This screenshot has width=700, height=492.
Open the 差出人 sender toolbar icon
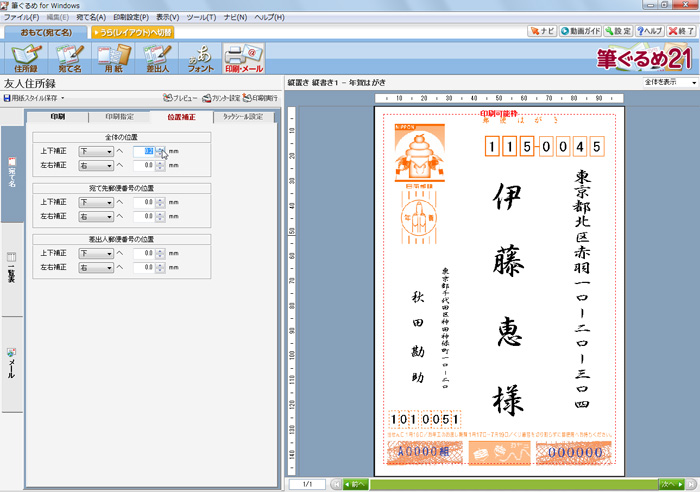pyautogui.click(x=157, y=59)
